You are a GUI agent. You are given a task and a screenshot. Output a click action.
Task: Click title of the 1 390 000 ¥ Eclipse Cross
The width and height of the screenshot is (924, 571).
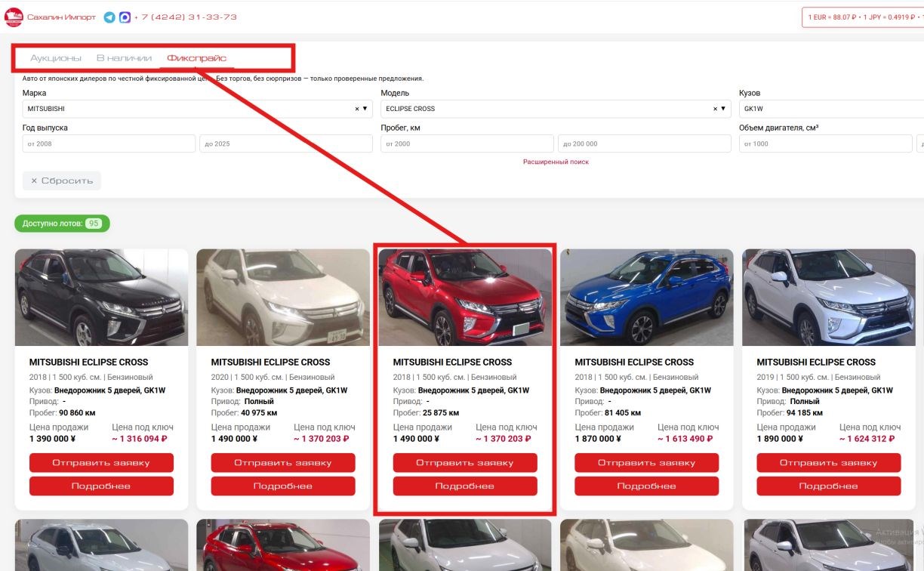click(x=89, y=363)
